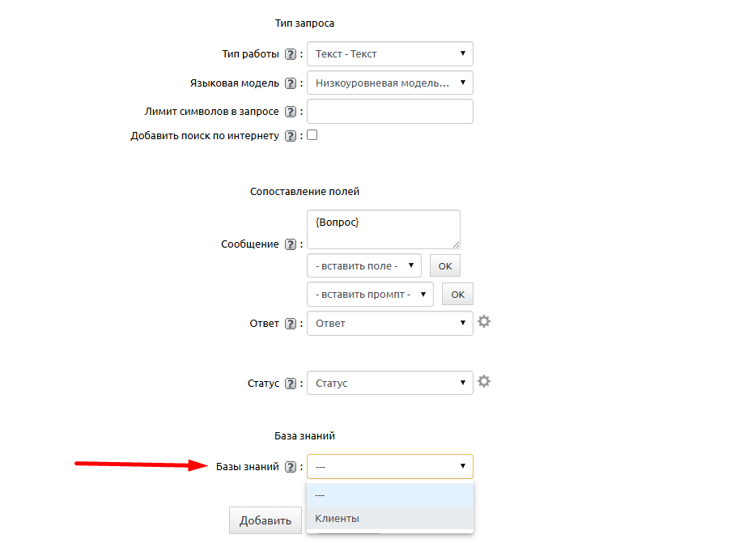Click help icon beside Языковая модель
This screenshot has width=756, height=543.
pos(291,83)
